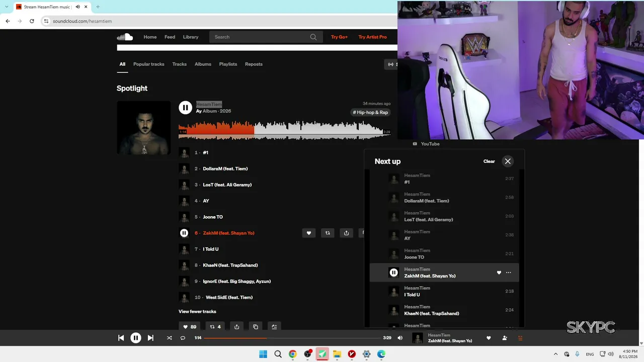644x362 pixels.
Task: Go to the Home page
Action: click(x=150, y=37)
